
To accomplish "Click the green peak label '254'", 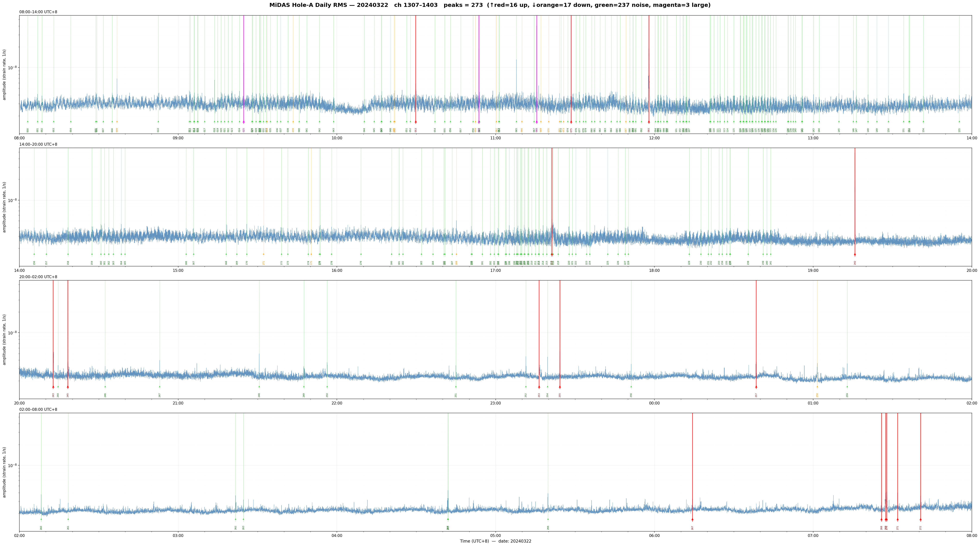I will [x=547, y=395].
